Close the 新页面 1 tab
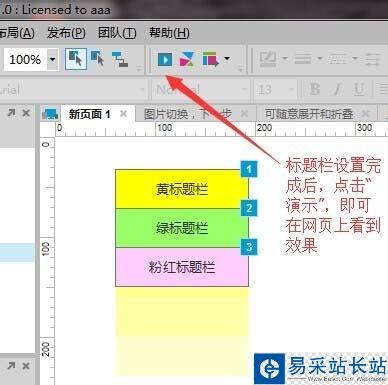The height and width of the screenshot is (385, 388). click(x=124, y=114)
